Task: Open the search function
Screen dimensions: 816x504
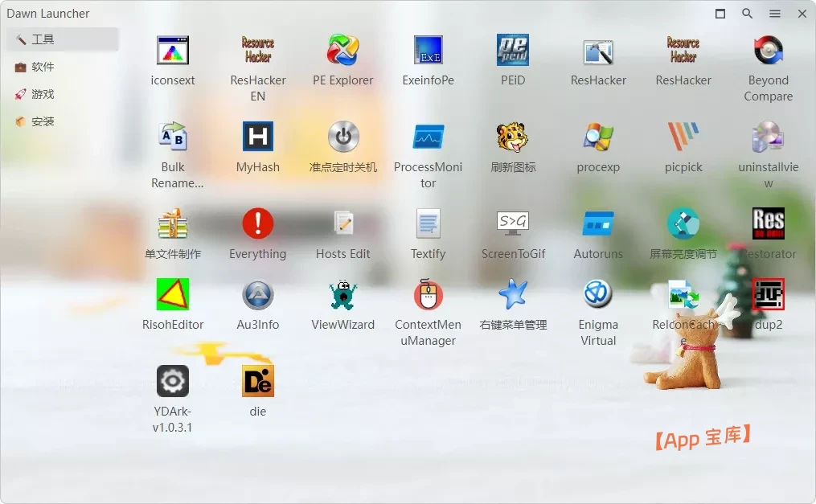Action: coord(747,14)
